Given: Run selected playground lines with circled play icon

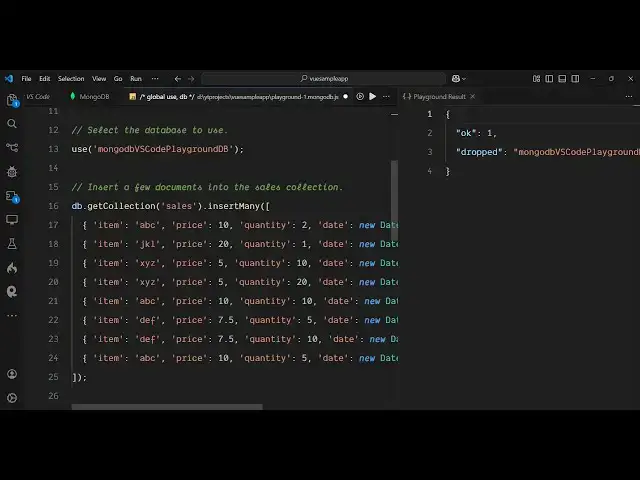Looking at the screenshot, I should click(360, 97).
